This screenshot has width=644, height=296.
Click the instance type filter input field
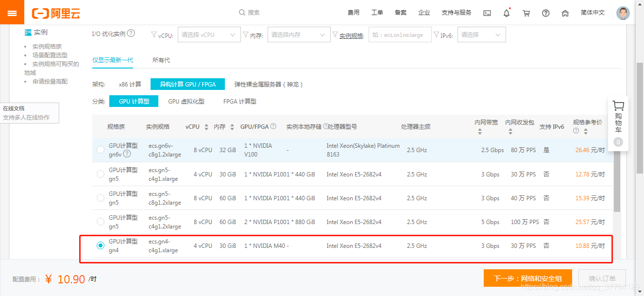pyautogui.click(x=400, y=35)
